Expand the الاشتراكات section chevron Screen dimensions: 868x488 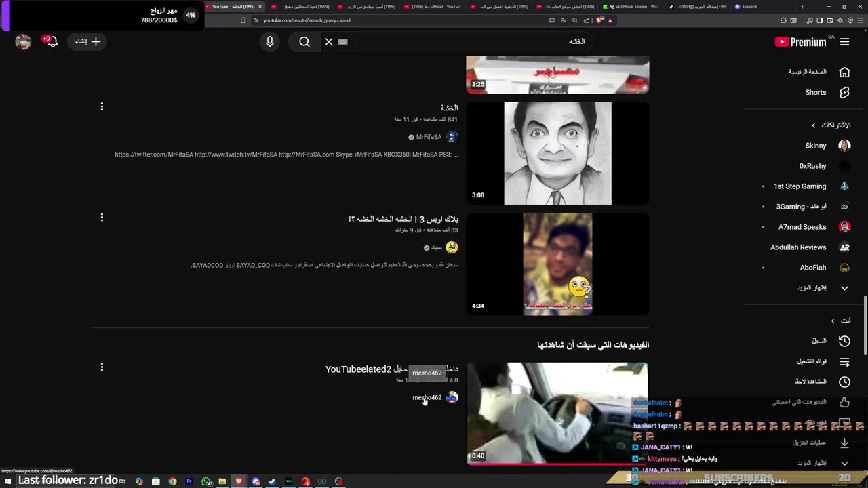pos(814,125)
